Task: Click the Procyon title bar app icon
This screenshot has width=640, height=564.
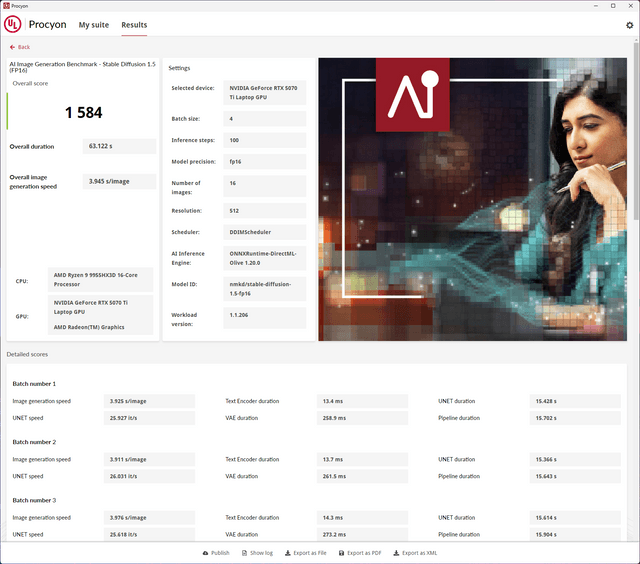Action: [6, 6]
